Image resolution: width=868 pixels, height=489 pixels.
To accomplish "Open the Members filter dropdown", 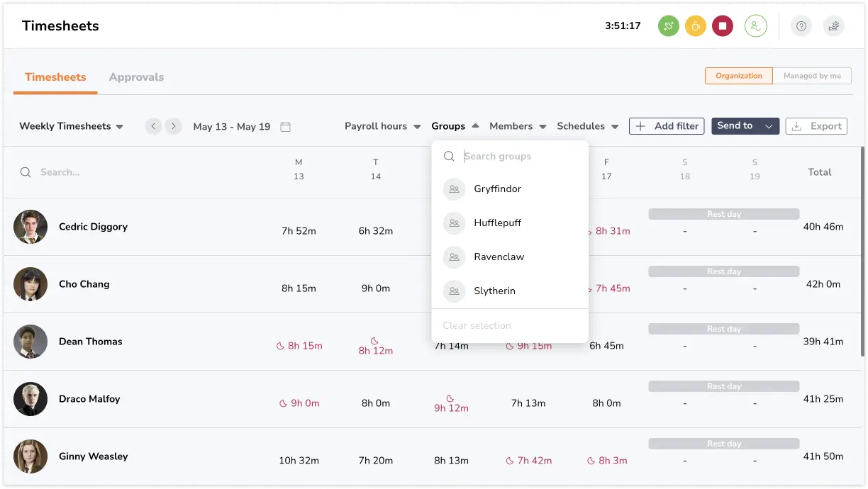I will tap(517, 125).
